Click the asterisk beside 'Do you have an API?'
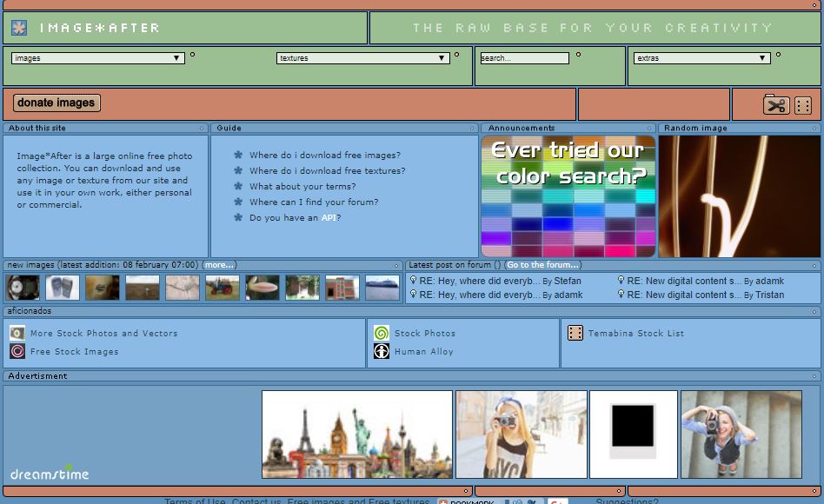824x504 pixels. pyautogui.click(x=238, y=217)
